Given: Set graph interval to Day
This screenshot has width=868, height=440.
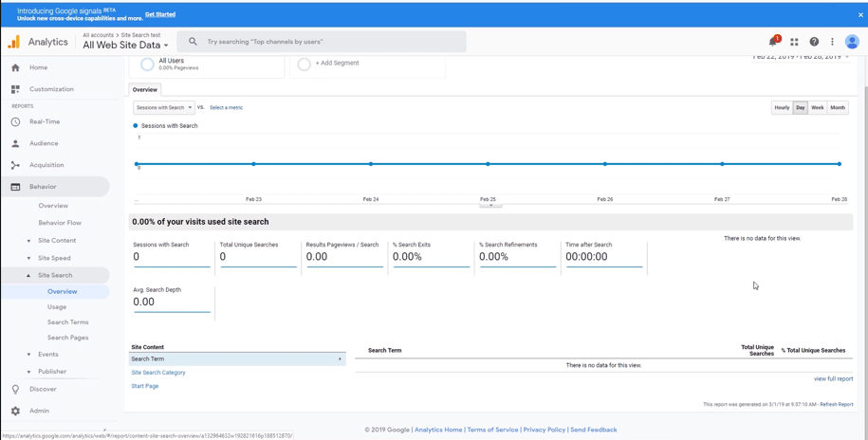Looking at the screenshot, I should (801, 108).
